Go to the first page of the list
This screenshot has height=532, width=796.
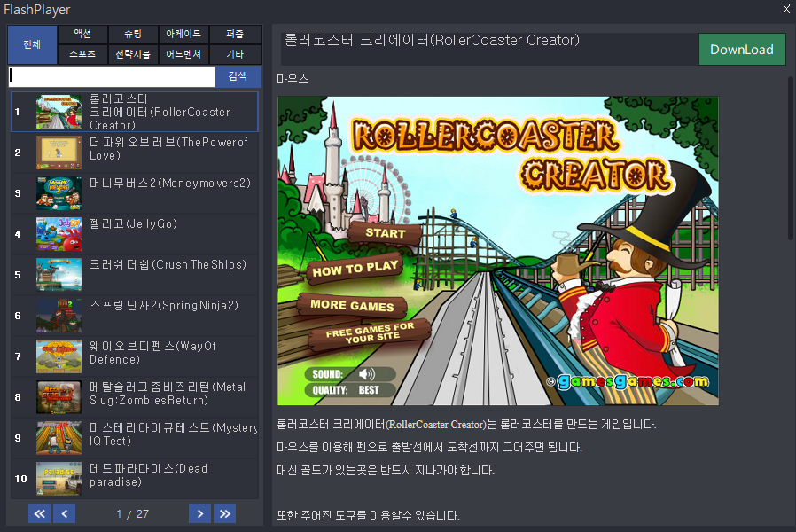(x=39, y=513)
